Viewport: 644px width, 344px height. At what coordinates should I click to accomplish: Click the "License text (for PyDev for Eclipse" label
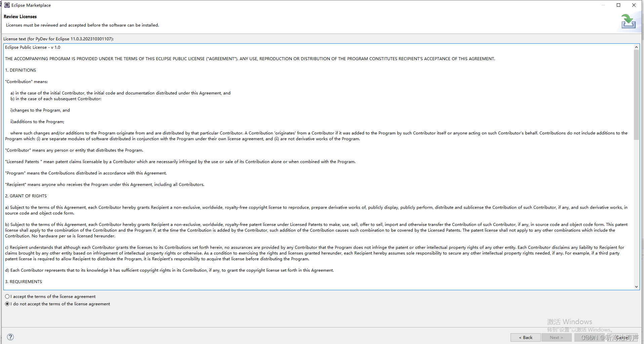click(58, 39)
